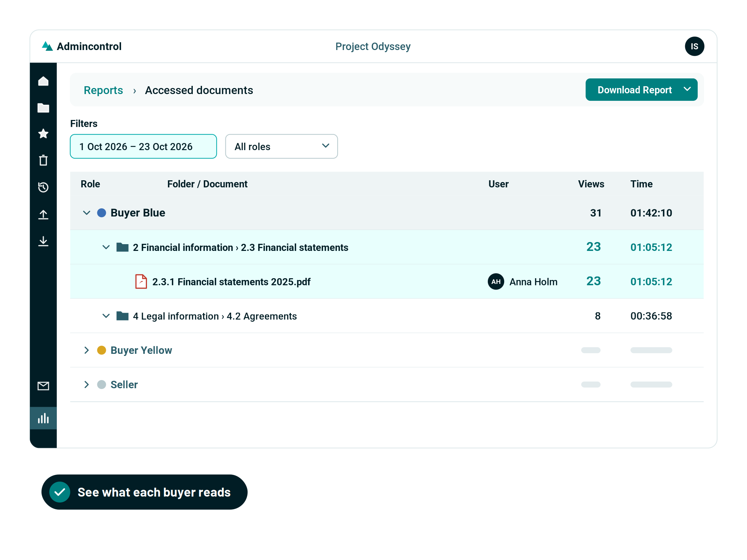Click the Buyer Blue blue color dot
Image resolution: width=747 pixels, height=560 pixels.
tap(102, 213)
